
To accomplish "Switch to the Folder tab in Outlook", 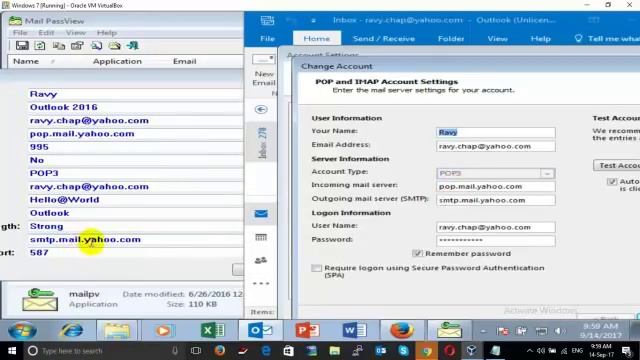I will tap(451, 39).
